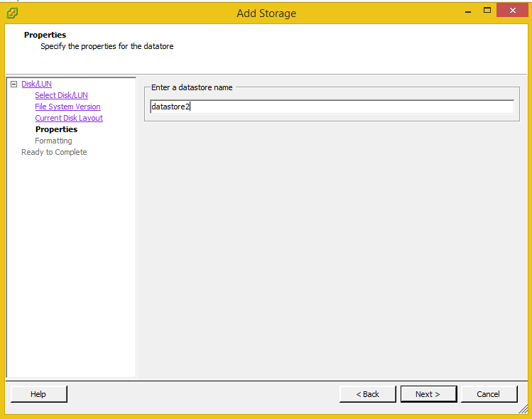Return to Current Disk Layout step
The image size is (532, 419).
[x=69, y=118]
